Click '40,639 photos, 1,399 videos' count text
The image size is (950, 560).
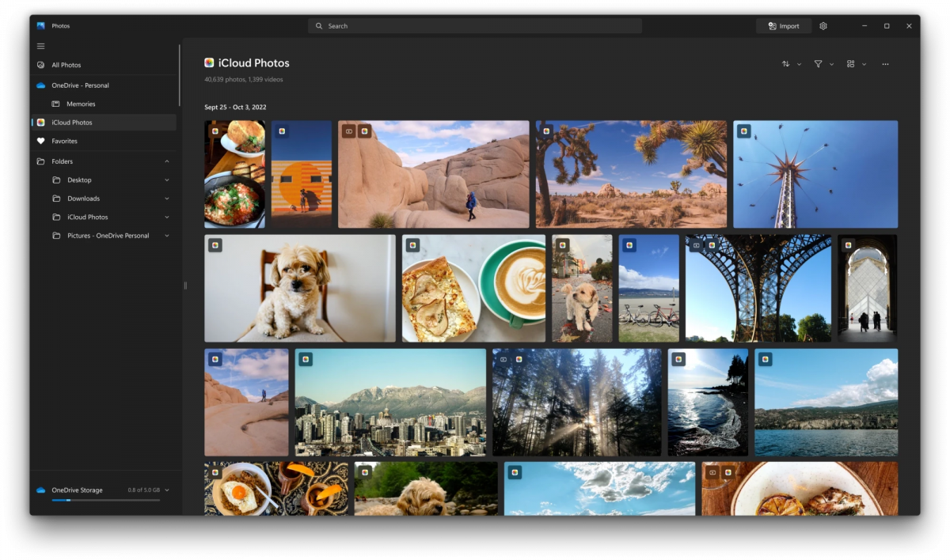(244, 80)
